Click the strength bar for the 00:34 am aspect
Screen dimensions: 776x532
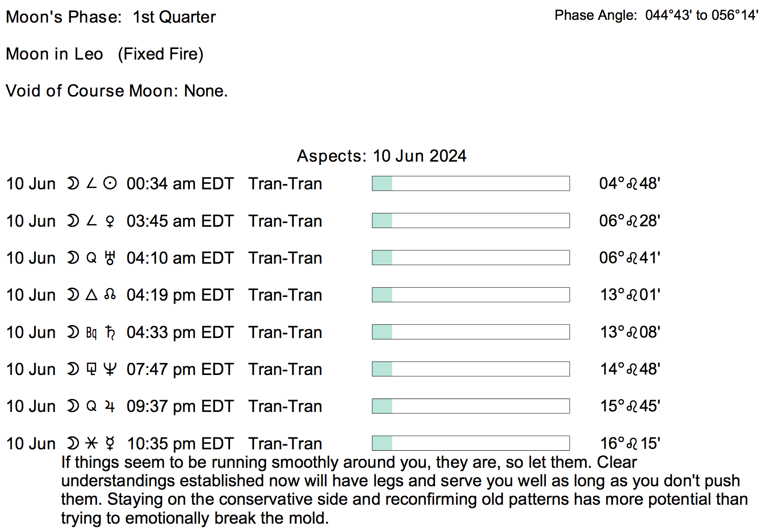[x=471, y=183]
